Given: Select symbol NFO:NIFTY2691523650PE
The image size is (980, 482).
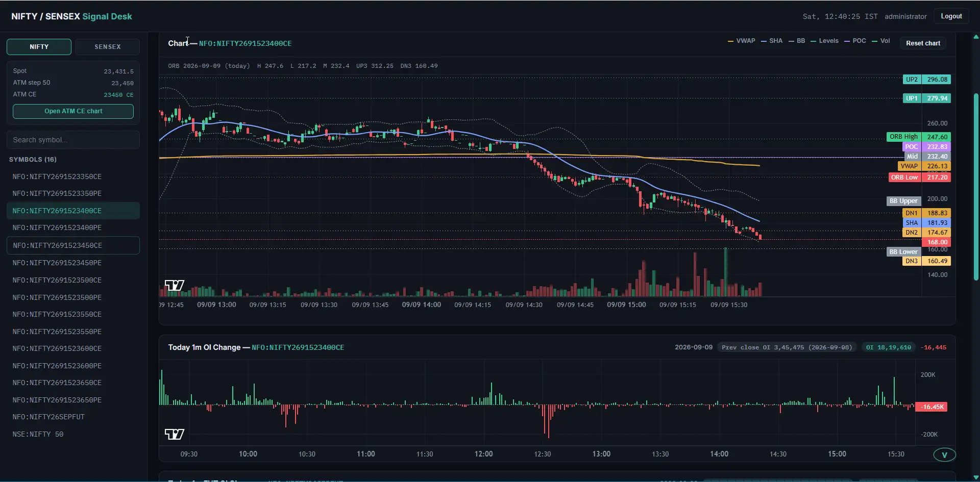Looking at the screenshot, I should pyautogui.click(x=73, y=400).
